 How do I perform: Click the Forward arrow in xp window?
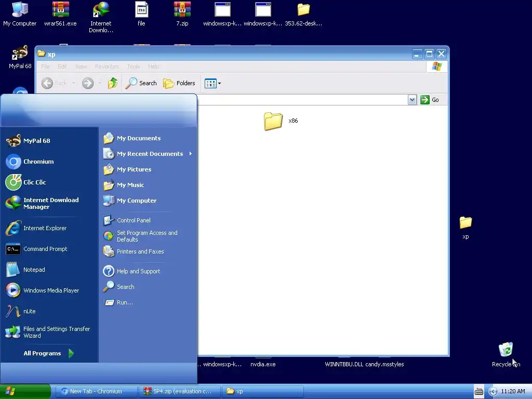pos(88,83)
